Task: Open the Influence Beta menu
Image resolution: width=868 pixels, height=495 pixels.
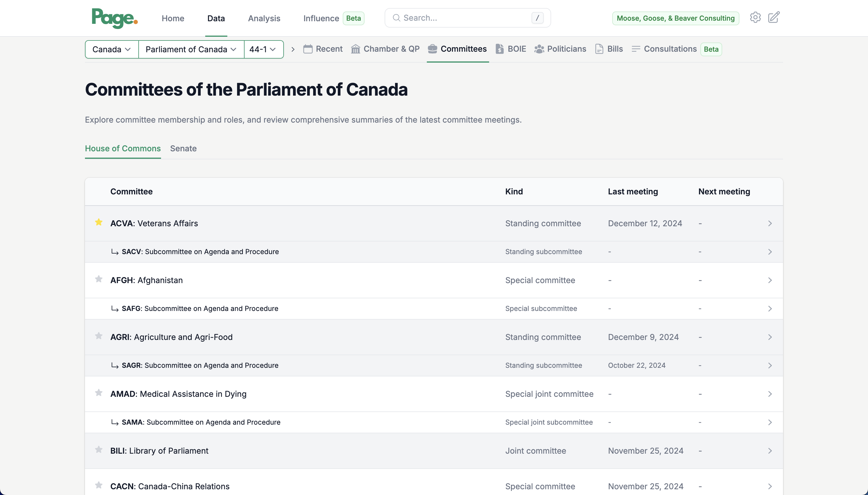Action: coord(334,18)
